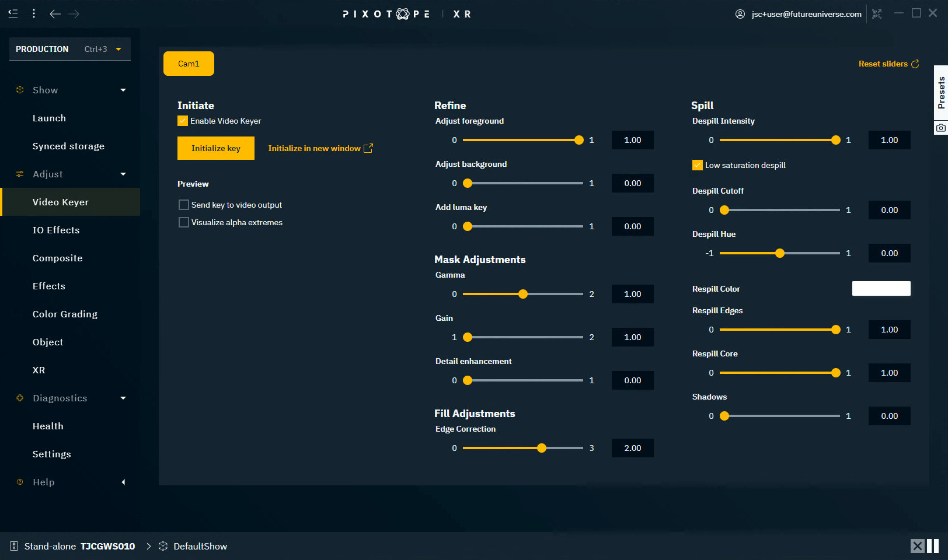Click the back navigation arrow
Viewport: 948px width, 560px height.
[55, 13]
